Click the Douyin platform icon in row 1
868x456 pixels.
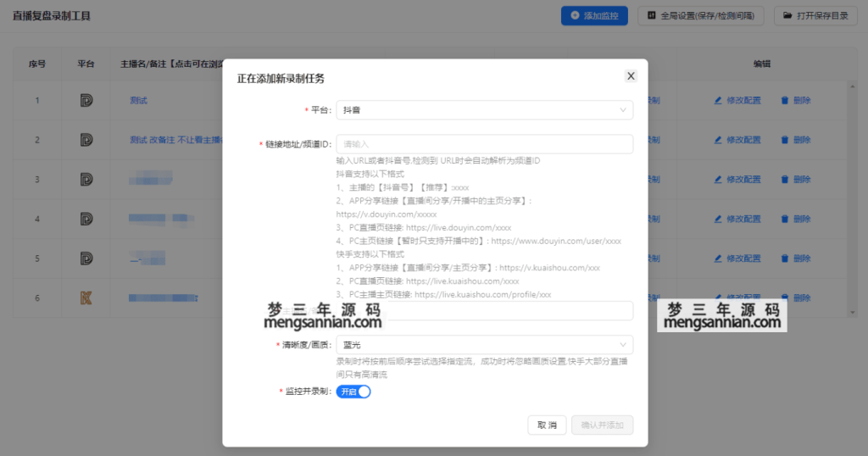(x=86, y=101)
